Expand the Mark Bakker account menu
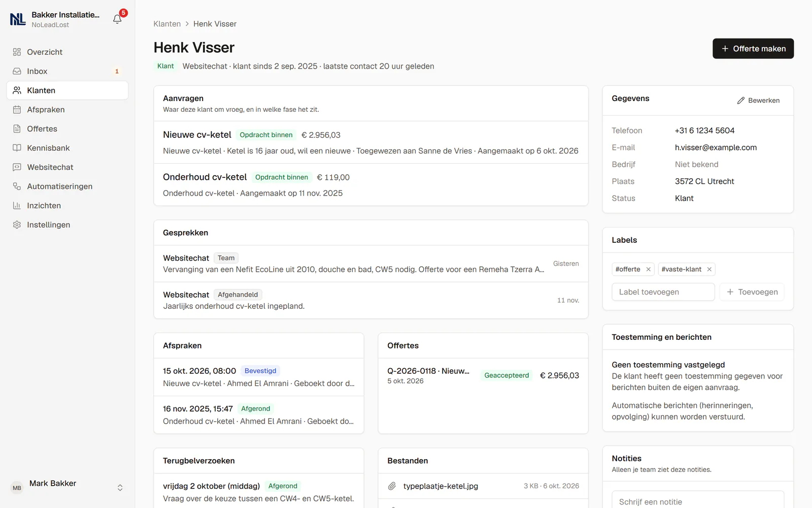The width and height of the screenshot is (812, 508). [120, 488]
